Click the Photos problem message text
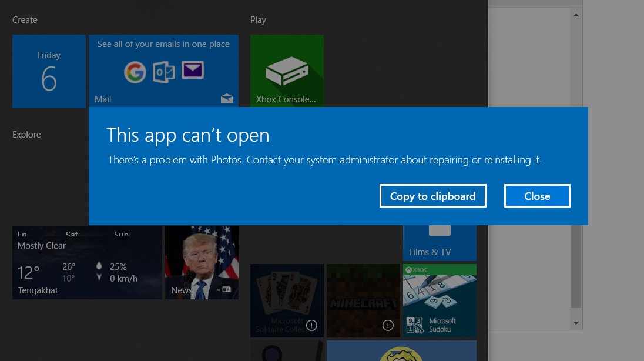Image resolution: width=644 pixels, height=361 pixels. pos(324,159)
